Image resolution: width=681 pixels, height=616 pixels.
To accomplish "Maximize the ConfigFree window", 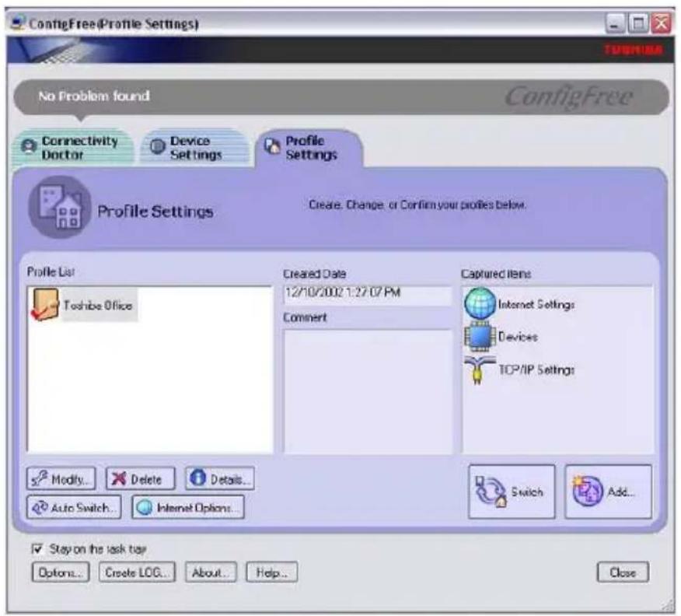I will tap(638, 23).
